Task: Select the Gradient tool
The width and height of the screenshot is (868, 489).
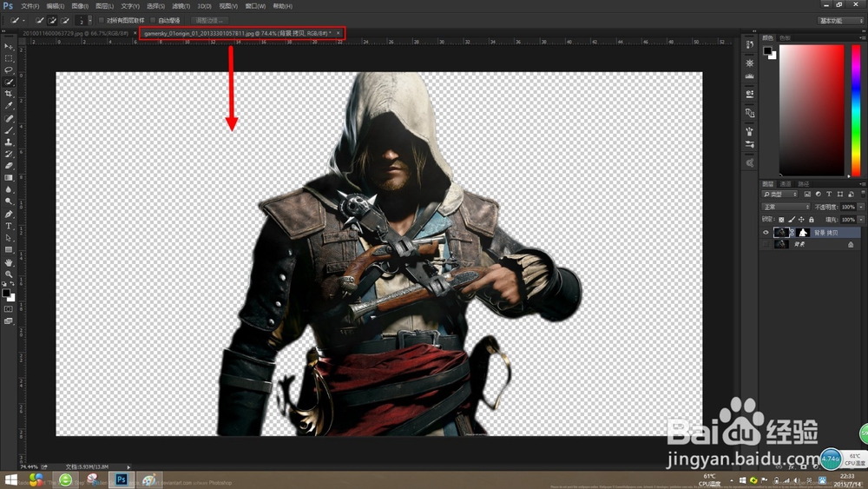Action: point(9,178)
